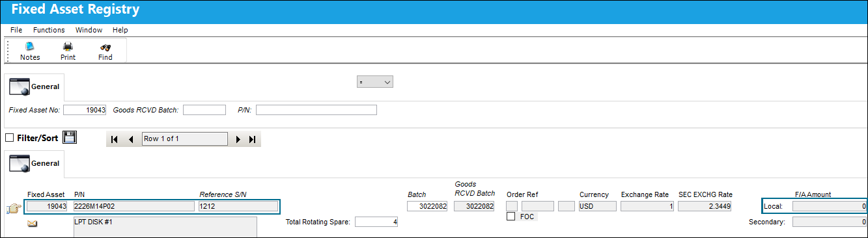Click the greyed Goods RCVD Batch field 3022082
This screenshot has width=868, height=238.
click(x=475, y=207)
